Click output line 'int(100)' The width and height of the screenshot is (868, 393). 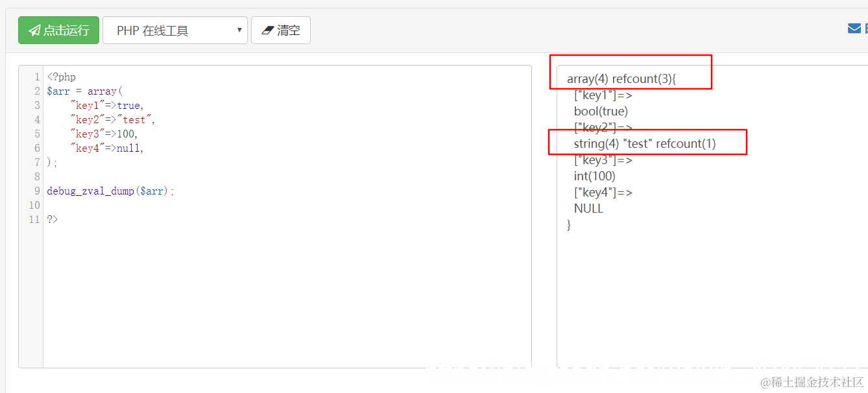(595, 176)
